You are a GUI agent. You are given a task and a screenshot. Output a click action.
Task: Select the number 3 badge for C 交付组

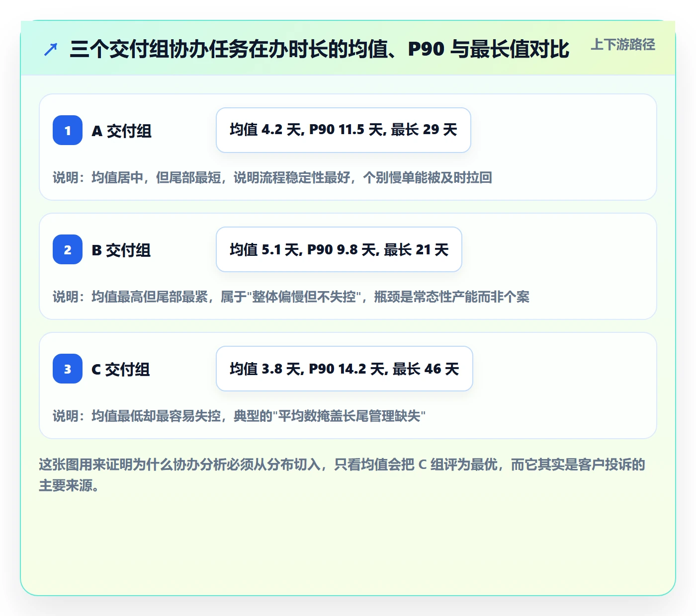pos(68,369)
